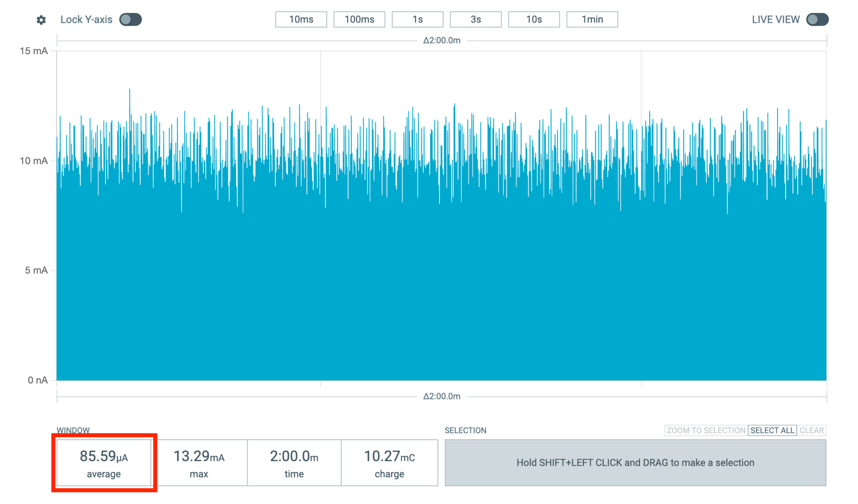Select the 10ms time window

301,19
